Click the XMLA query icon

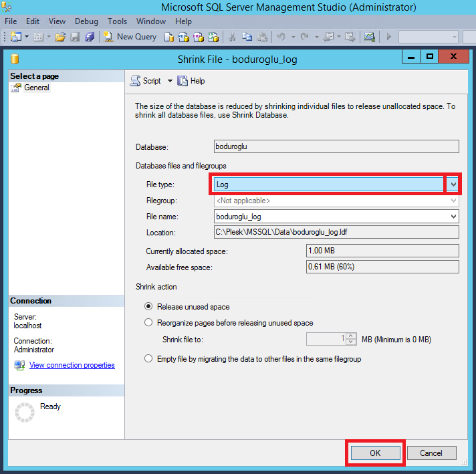coord(213,37)
